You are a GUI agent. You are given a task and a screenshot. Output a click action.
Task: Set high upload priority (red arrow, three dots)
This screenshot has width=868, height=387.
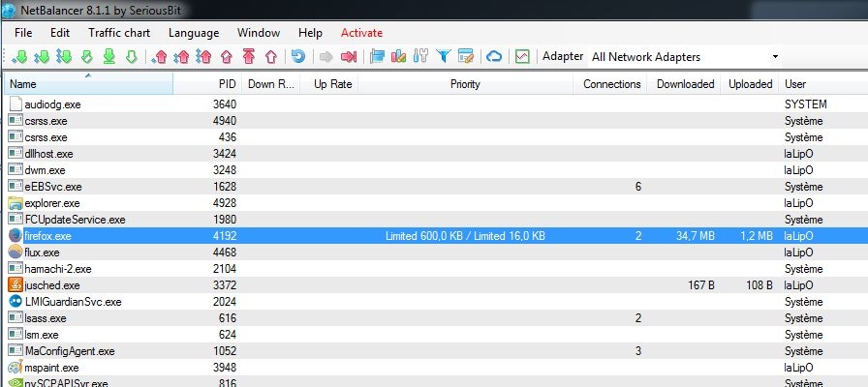pos(203,56)
